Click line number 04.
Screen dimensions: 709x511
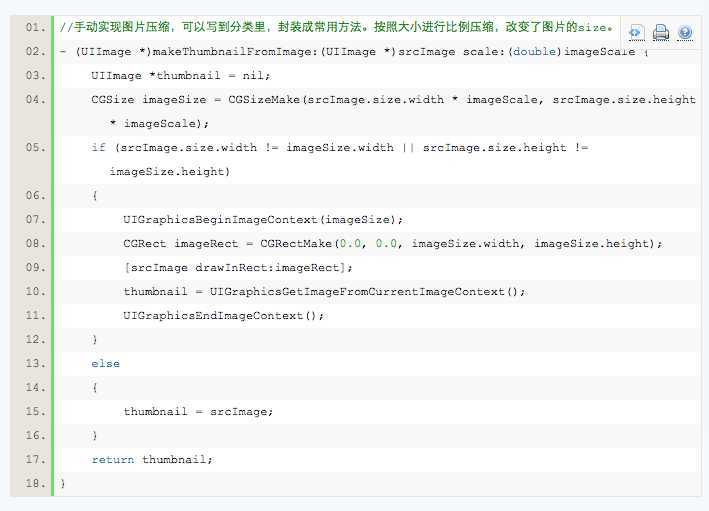coord(35,99)
